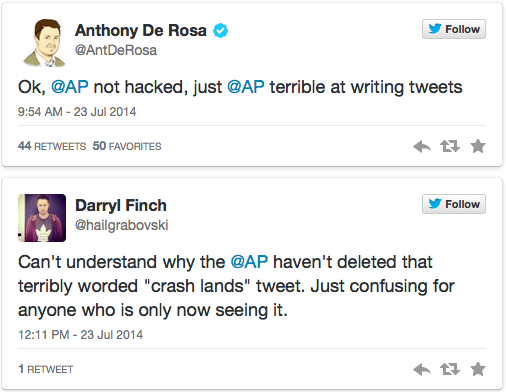This screenshot has width=506, height=392.
Task: Favorite Darryl Finch's tweet with star
Action: pyautogui.click(x=478, y=369)
